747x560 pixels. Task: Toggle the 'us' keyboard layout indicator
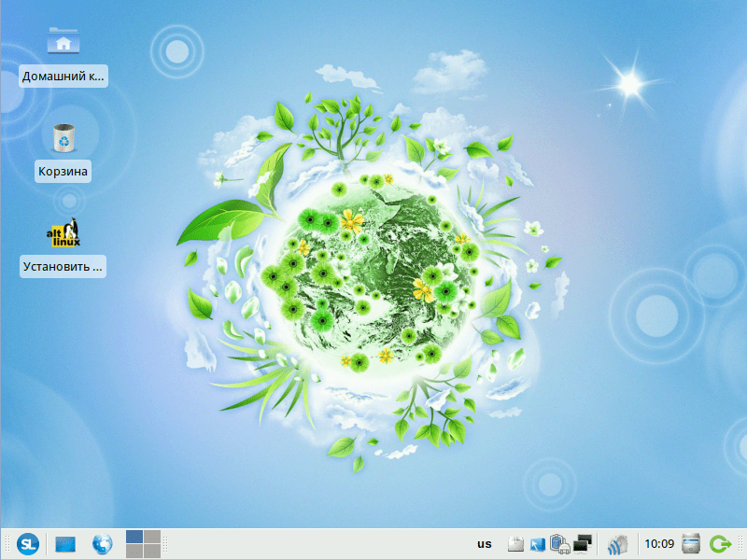[484, 544]
